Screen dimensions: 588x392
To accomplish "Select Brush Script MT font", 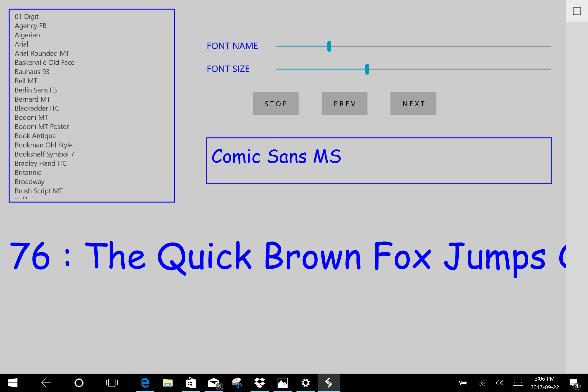I will tap(39, 191).
